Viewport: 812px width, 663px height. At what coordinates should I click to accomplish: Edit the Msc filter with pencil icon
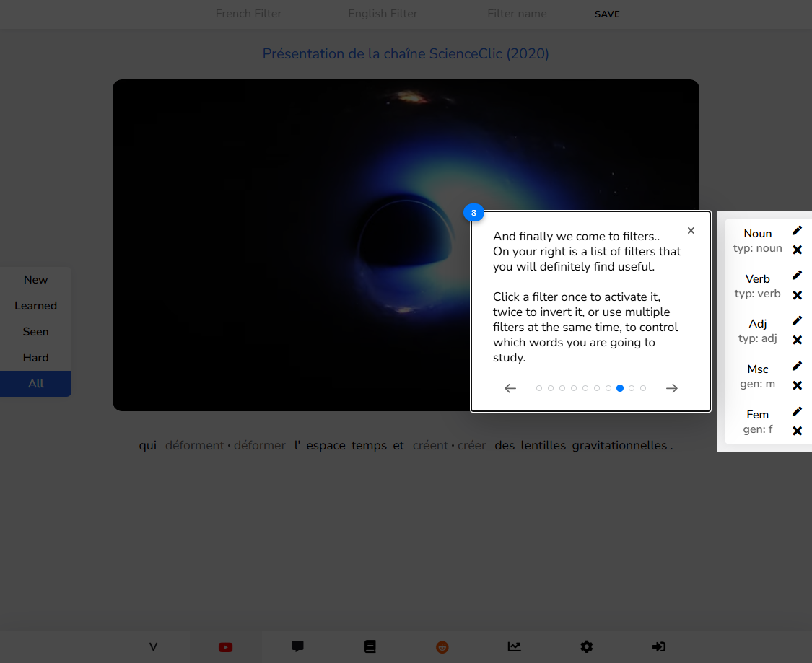point(797,366)
